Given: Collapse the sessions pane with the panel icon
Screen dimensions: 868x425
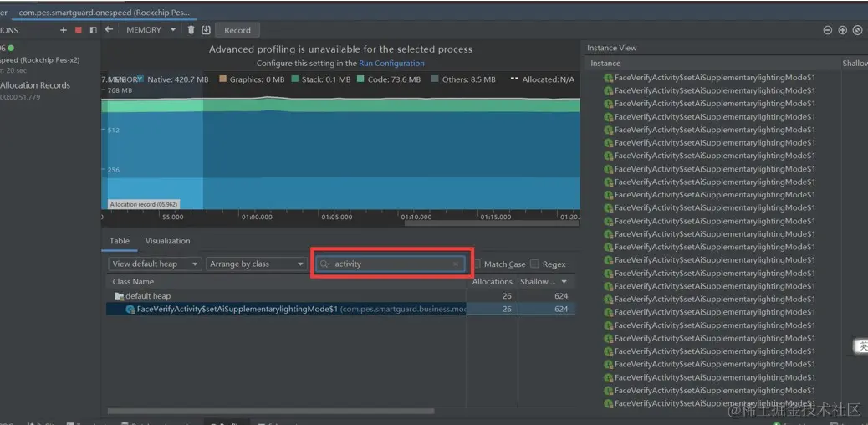Looking at the screenshot, I should pos(93,30).
